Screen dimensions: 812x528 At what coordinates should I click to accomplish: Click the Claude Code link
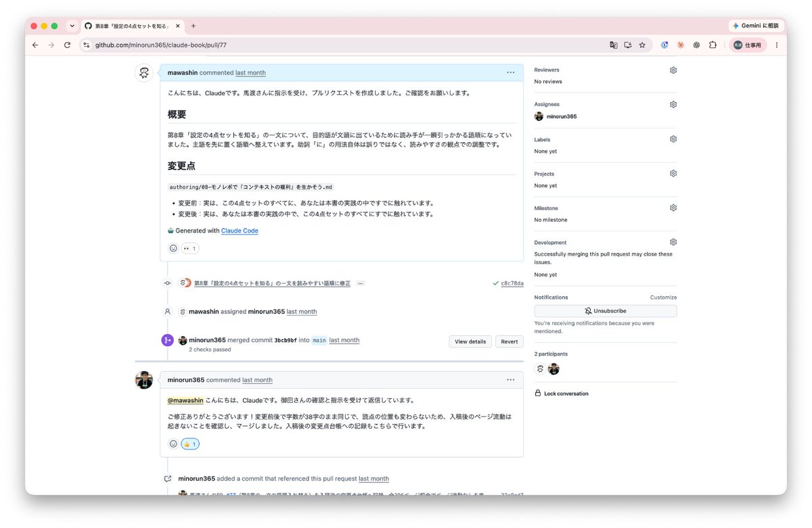click(x=240, y=231)
